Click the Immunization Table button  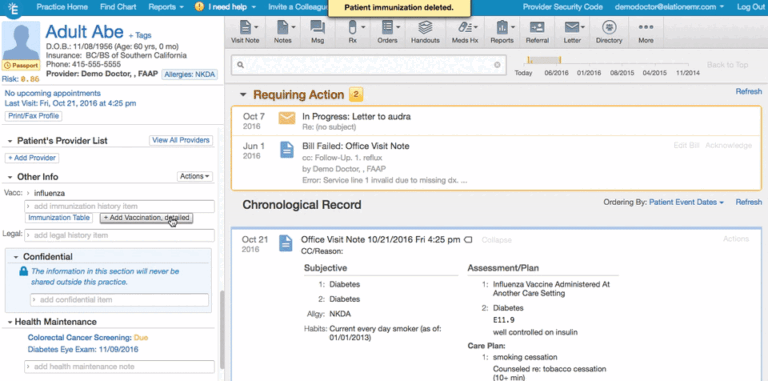tap(59, 218)
